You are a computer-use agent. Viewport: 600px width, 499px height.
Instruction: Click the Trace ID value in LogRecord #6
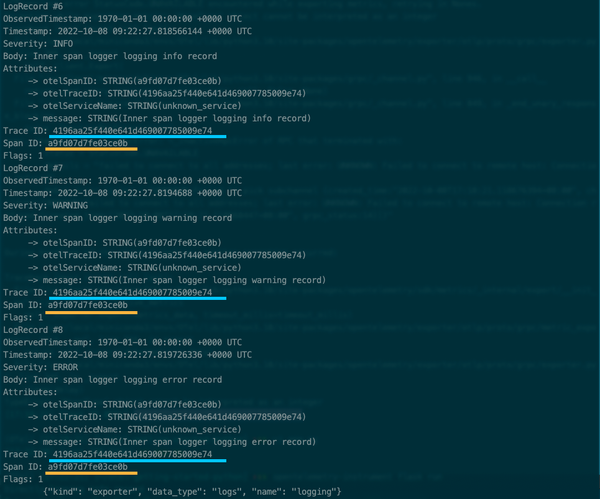click(132, 131)
